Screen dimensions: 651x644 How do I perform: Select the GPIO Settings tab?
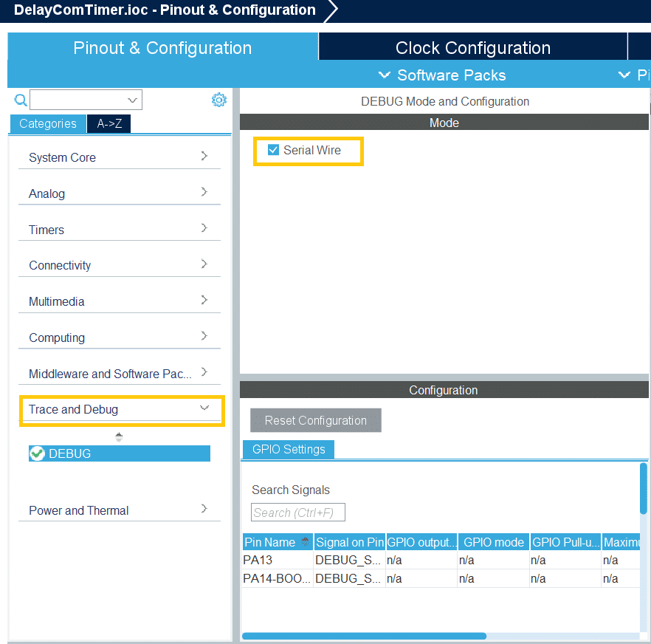288,449
